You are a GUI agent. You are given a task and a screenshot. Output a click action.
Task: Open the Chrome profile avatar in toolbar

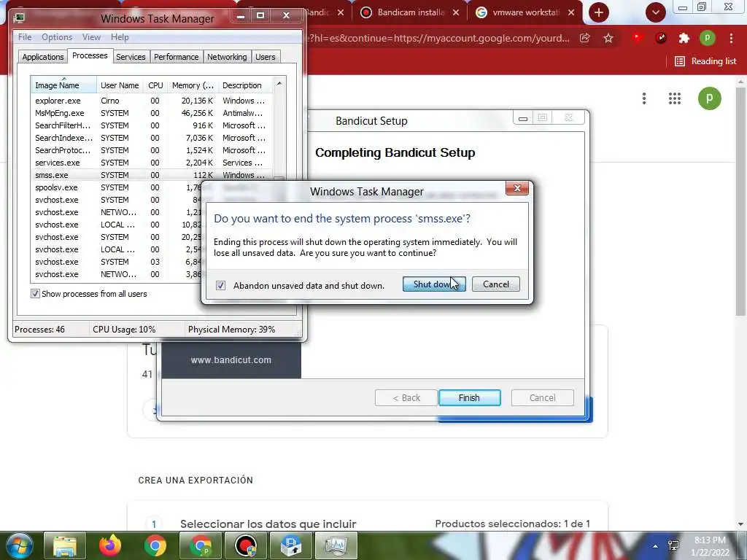(708, 38)
